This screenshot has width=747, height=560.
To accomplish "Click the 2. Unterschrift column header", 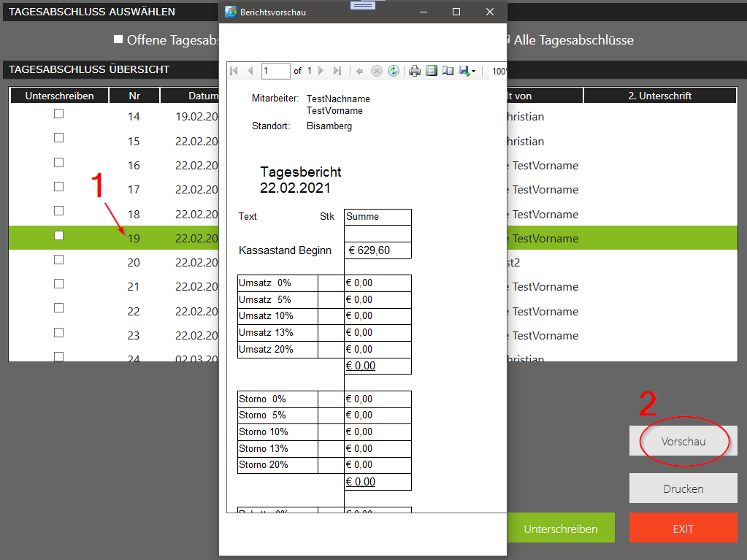I will [660, 96].
